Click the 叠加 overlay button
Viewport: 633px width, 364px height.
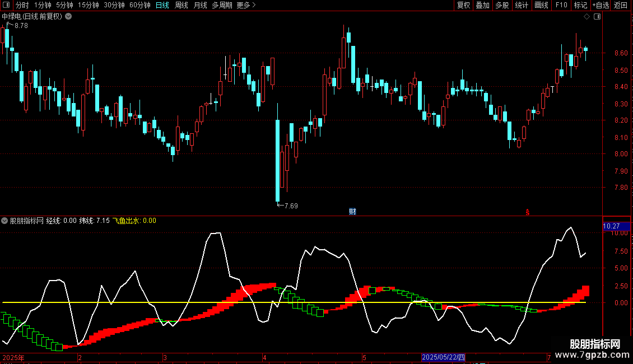point(483,5)
